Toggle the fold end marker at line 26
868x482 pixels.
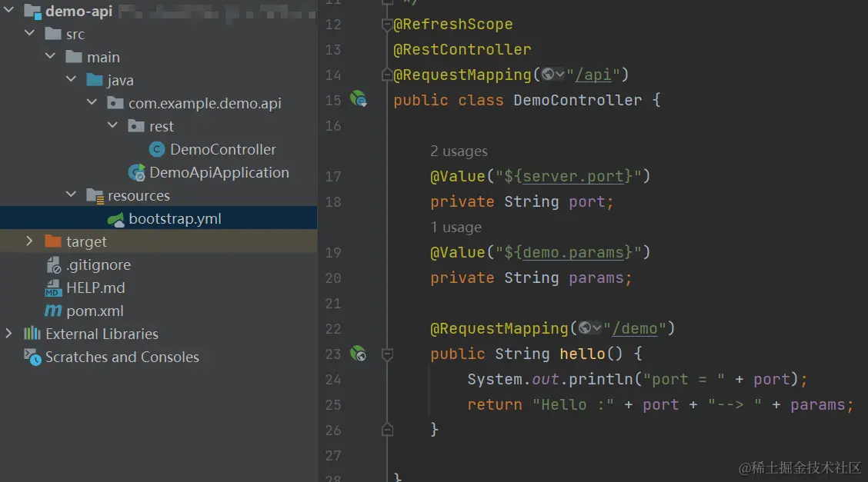(x=388, y=430)
